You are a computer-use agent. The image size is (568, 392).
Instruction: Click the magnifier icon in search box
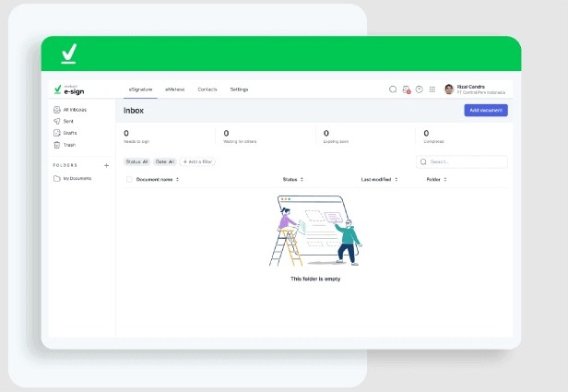click(x=423, y=162)
